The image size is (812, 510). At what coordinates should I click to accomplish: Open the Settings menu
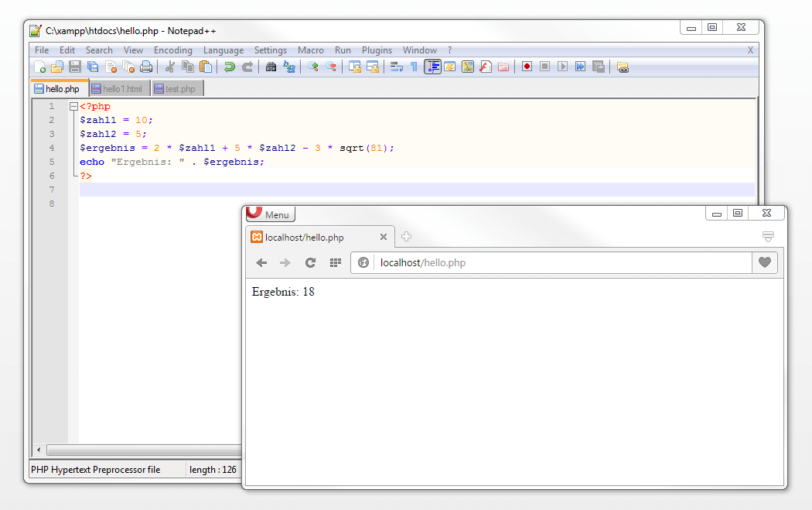[x=271, y=50]
